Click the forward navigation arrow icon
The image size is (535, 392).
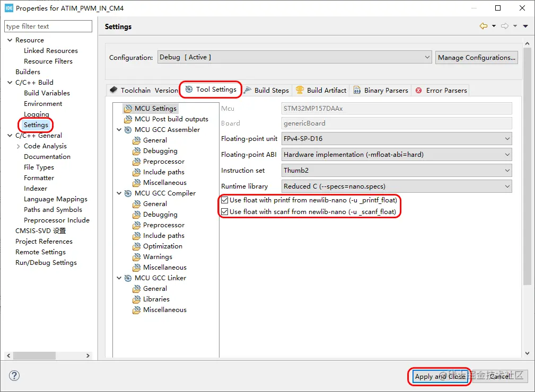tap(505, 26)
